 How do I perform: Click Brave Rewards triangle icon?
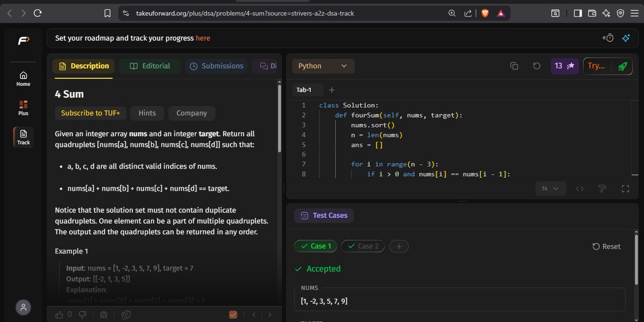click(x=501, y=13)
